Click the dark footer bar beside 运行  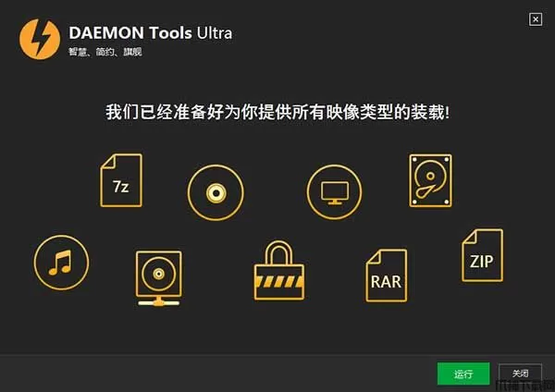click(217, 374)
